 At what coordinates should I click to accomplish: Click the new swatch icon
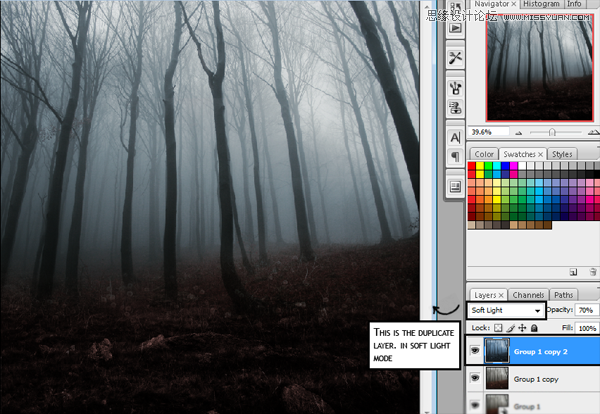tap(573, 272)
